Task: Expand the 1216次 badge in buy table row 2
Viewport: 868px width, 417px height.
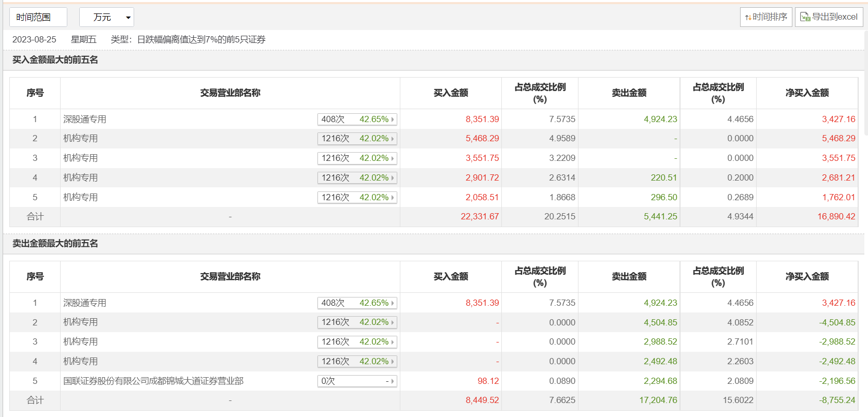Action: [x=357, y=139]
